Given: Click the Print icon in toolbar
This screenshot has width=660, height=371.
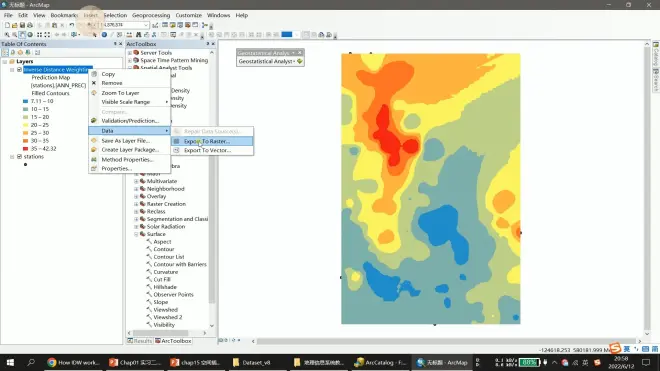Looking at the screenshot, I should pos(29,25).
